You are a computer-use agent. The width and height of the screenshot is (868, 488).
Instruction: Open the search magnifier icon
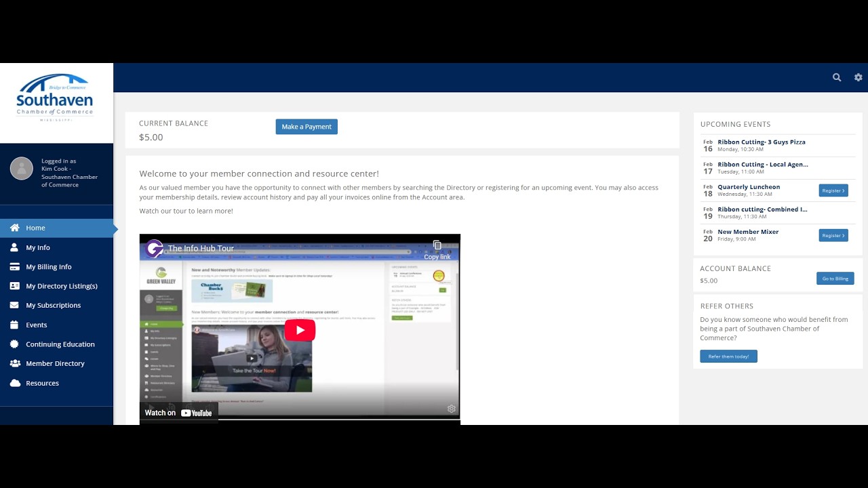837,77
